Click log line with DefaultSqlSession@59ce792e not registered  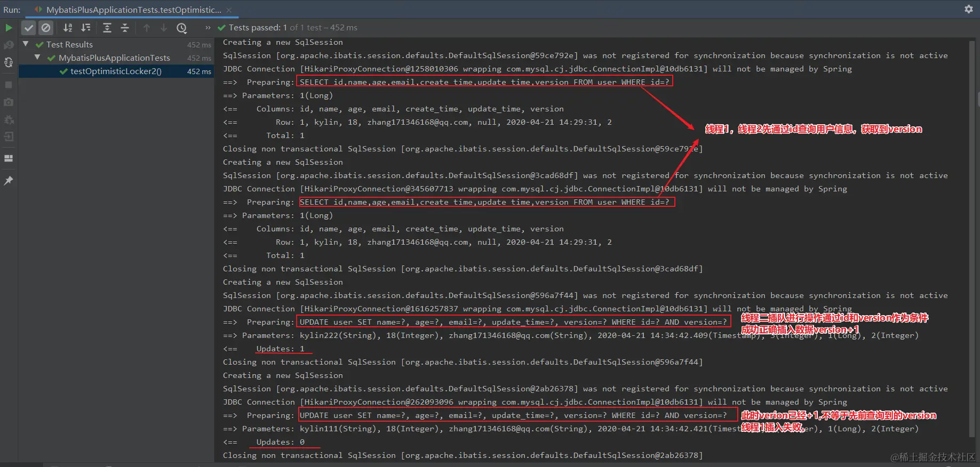pyautogui.click(x=585, y=55)
